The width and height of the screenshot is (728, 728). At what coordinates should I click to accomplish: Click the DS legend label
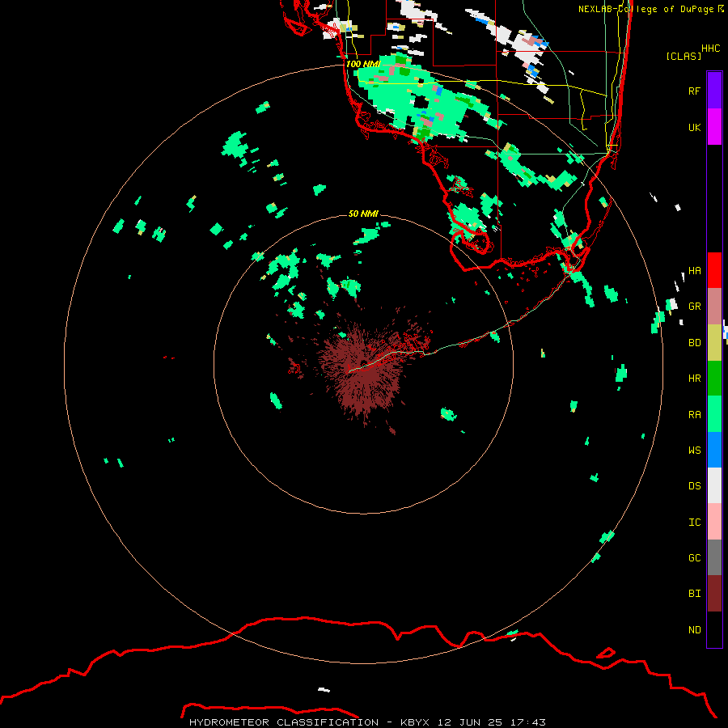coord(694,486)
